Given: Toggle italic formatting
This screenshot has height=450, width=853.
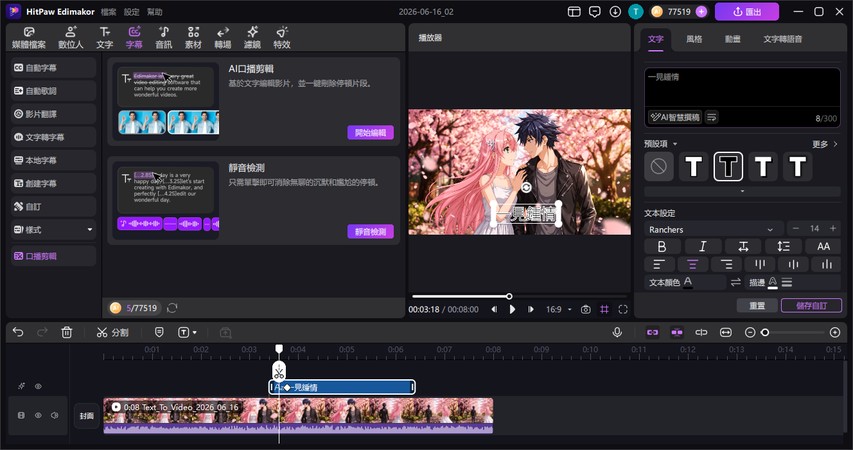Looking at the screenshot, I should pyautogui.click(x=702, y=246).
